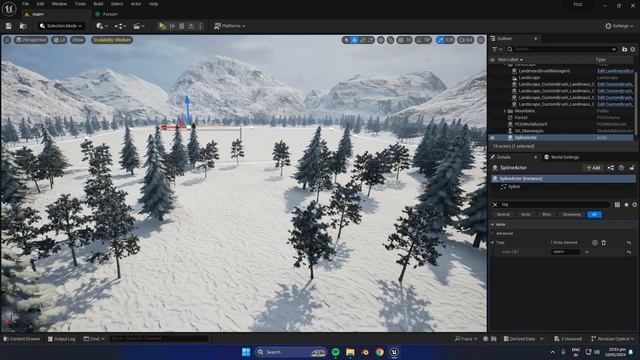Viewport: 640px width, 360px height.
Task: Expand the Mountains folder in Outliner
Action: [x=505, y=111]
